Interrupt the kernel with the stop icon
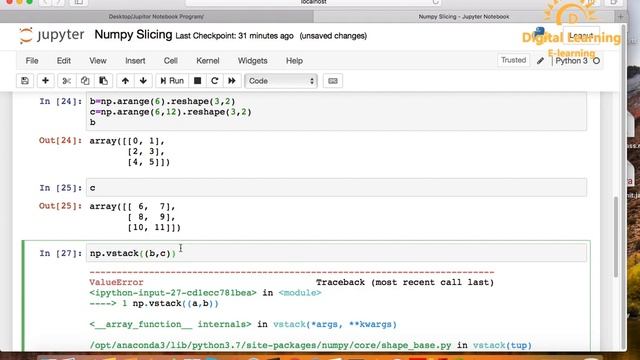This screenshot has height=360, width=640. [x=198, y=81]
